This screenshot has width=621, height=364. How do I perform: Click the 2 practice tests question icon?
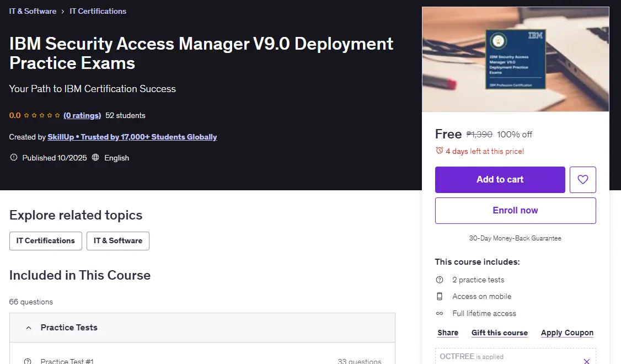click(440, 280)
